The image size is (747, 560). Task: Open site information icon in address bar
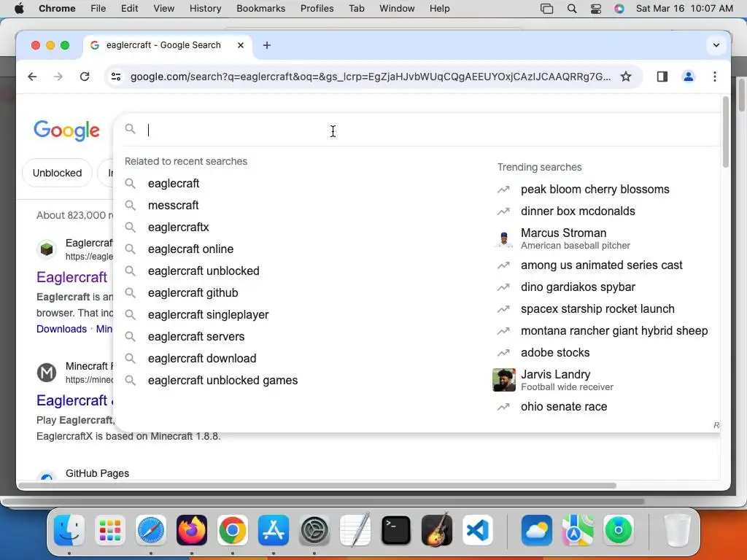[x=116, y=77]
